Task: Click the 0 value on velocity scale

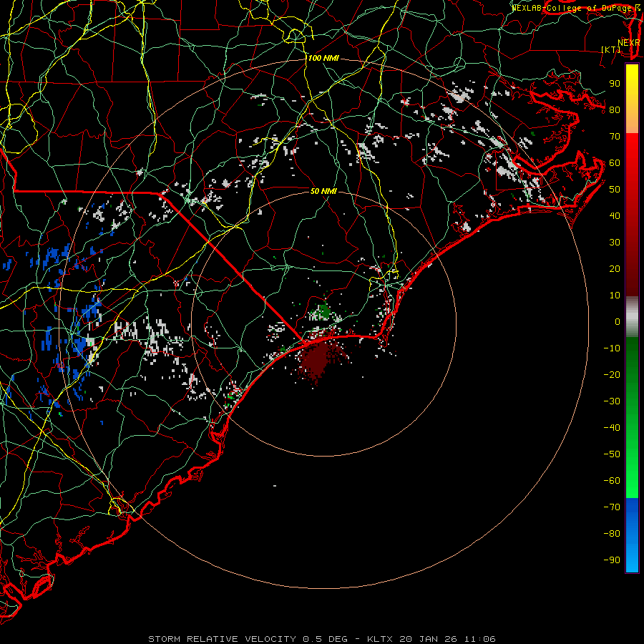Action: tap(618, 321)
